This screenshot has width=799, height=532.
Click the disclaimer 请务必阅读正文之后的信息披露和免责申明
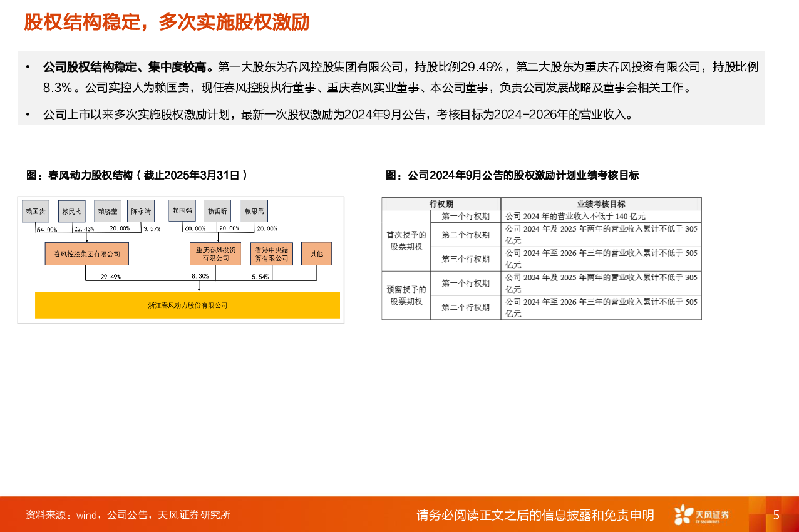535,515
